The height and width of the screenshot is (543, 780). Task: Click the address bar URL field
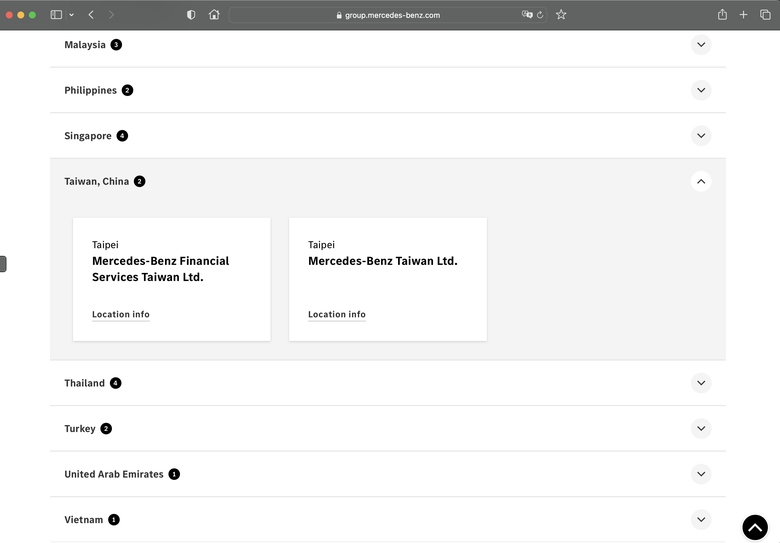(388, 15)
